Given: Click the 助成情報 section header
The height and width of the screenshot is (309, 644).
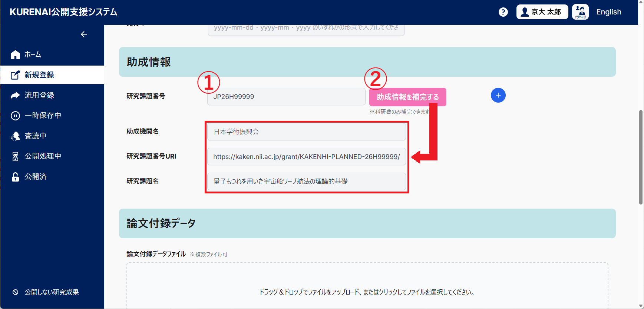Looking at the screenshot, I should pyautogui.click(x=367, y=62).
